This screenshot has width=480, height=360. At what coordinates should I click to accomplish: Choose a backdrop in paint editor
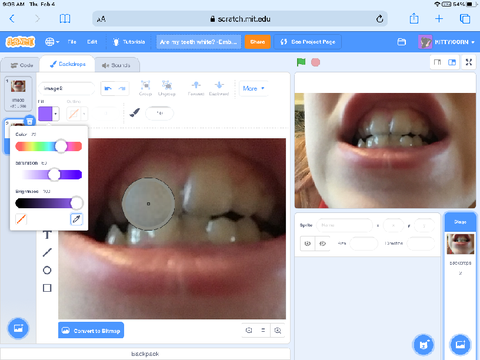(x=18, y=328)
